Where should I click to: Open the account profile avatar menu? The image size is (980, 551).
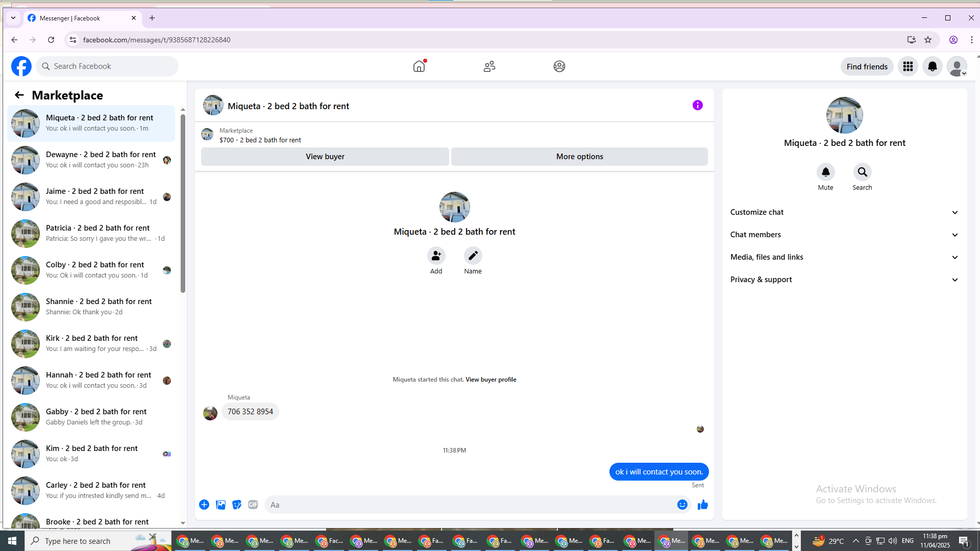point(957,66)
